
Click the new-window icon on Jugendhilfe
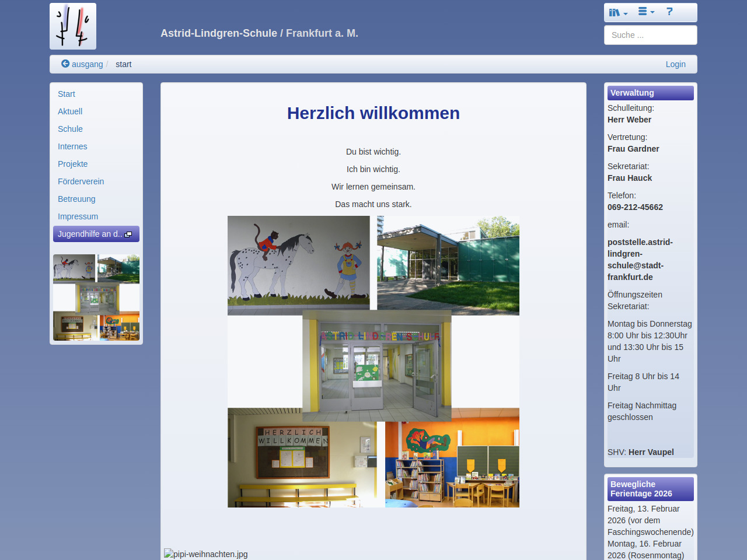click(x=128, y=235)
